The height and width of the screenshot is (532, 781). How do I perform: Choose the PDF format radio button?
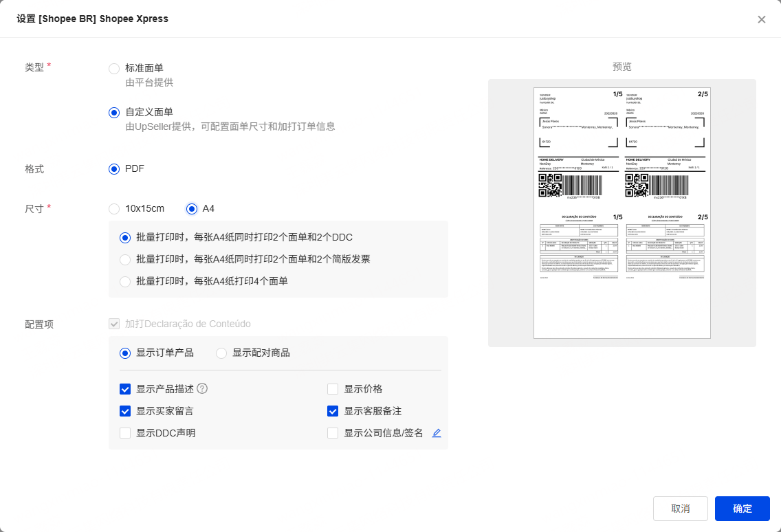point(114,169)
